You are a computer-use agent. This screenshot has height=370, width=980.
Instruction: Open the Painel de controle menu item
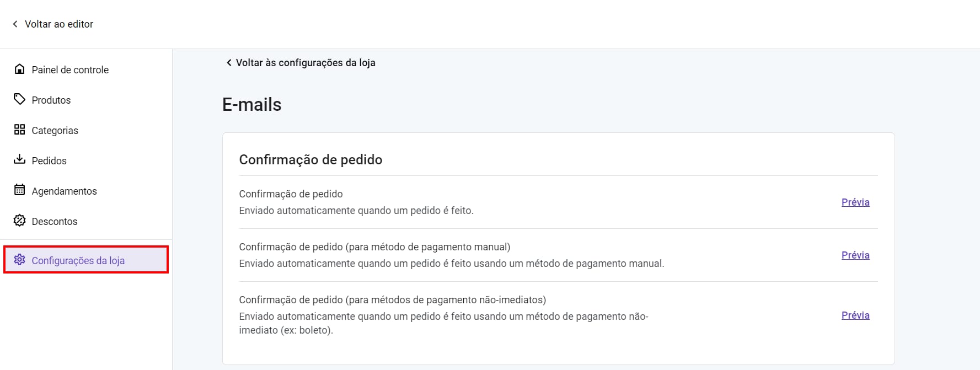70,70
